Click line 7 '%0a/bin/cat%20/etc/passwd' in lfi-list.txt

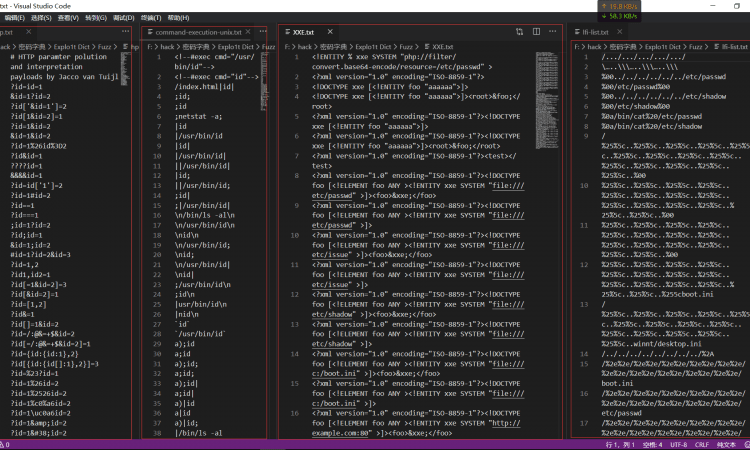pyautogui.click(x=652, y=116)
